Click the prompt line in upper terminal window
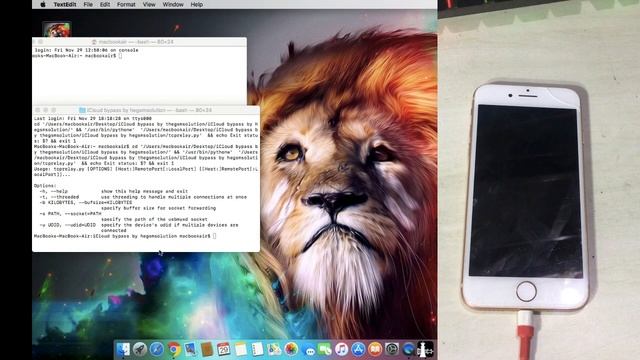 77,56
